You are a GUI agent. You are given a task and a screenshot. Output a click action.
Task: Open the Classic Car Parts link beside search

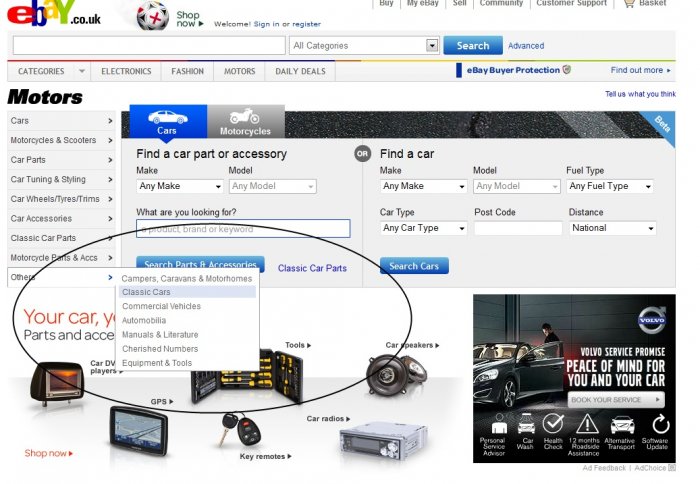312,268
